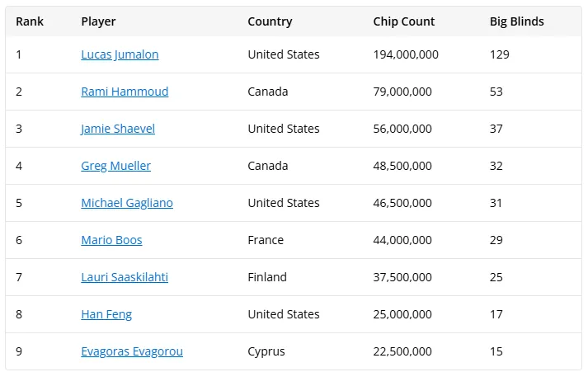Open Lucas Jumalon player link

[x=120, y=54]
